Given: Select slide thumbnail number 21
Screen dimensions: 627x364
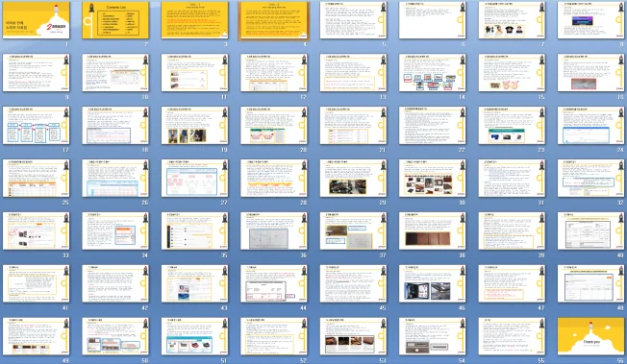Looking at the screenshot, I should tap(353, 126).
